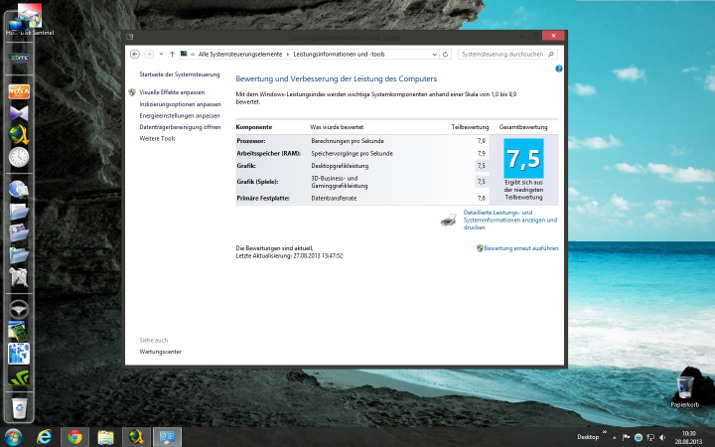Open Wartungscenter link

coord(160,352)
